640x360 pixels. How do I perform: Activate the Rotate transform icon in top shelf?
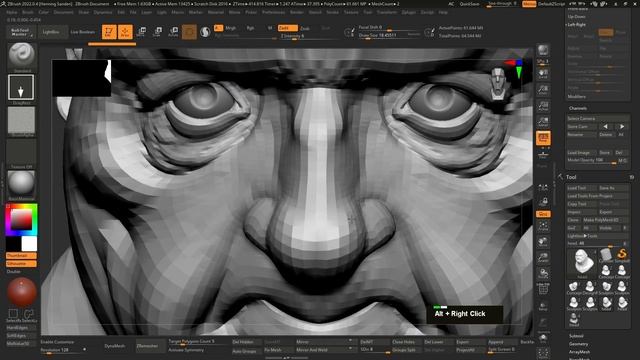click(x=173, y=32)
